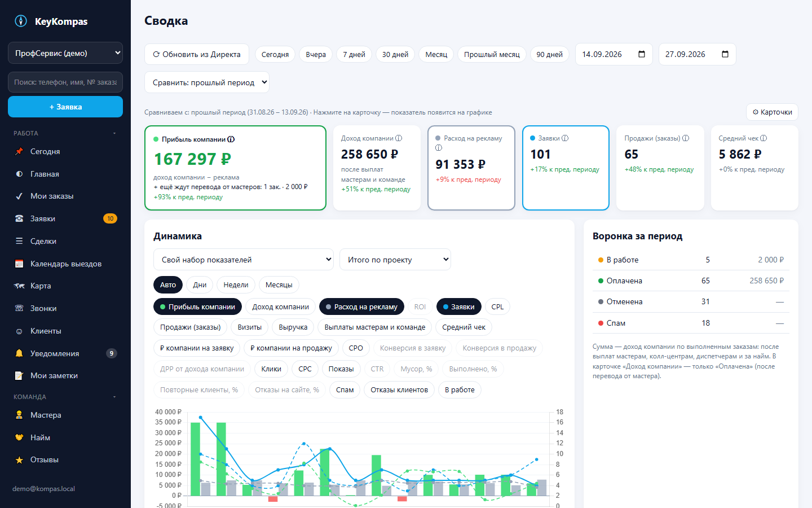This screenshot has height=508, width=812.
Task: Select the Прошлый месяц period preset
Action: tap(492, 54)
